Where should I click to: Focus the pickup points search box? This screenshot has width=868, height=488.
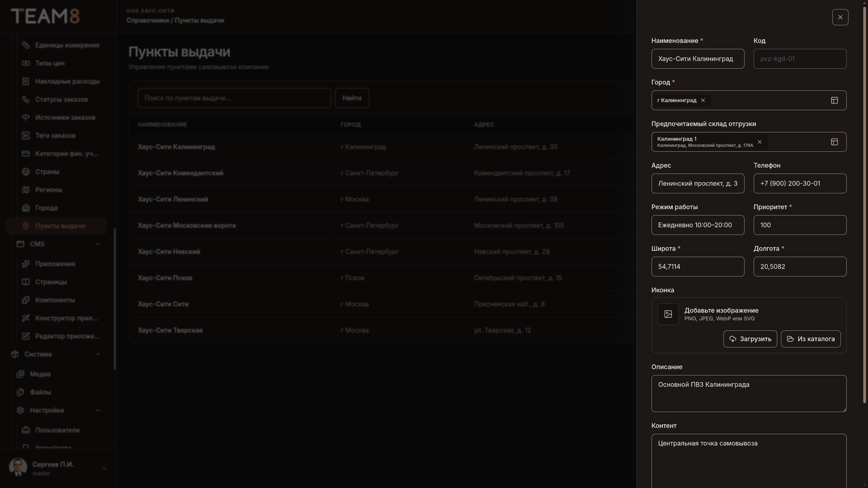coord(234,98)
